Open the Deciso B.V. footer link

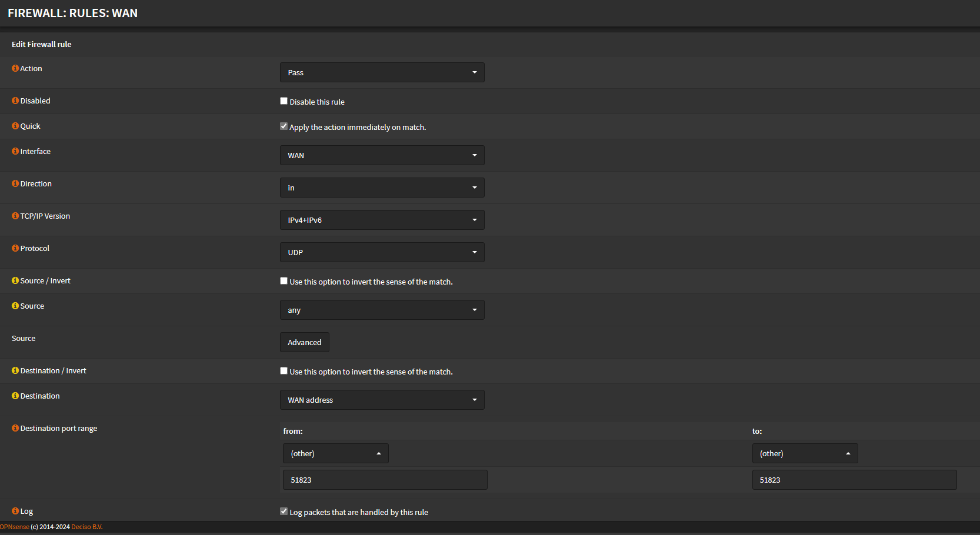tap(87, 527)
